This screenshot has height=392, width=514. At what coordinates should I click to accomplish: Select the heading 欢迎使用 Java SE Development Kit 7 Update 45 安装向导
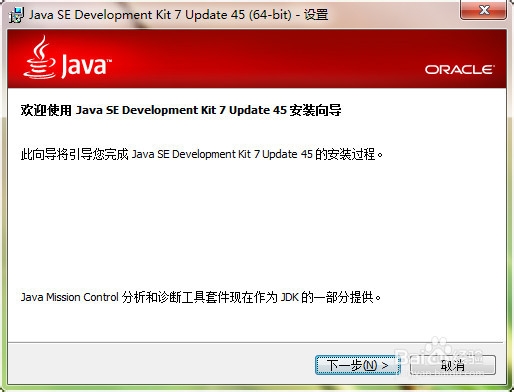181,110
